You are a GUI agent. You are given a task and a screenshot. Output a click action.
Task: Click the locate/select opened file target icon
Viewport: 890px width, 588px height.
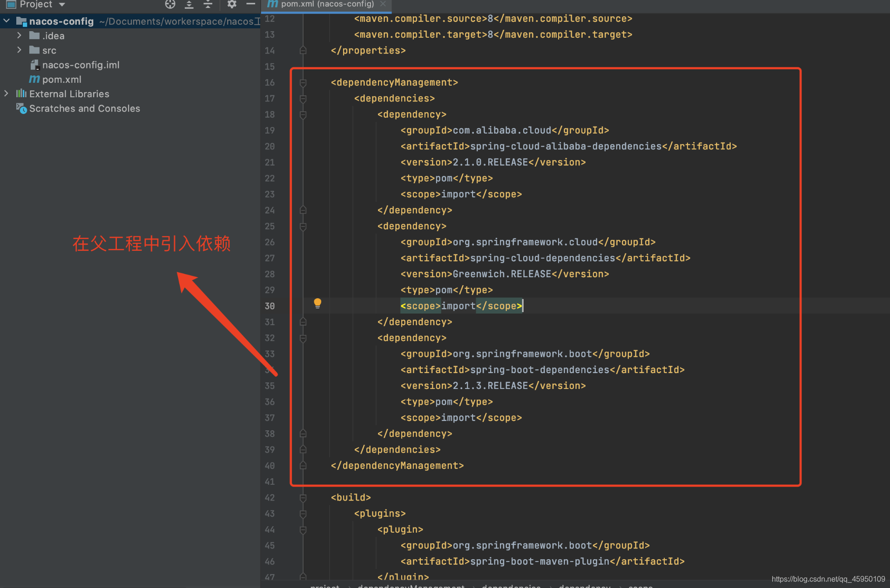click(170, 4)
